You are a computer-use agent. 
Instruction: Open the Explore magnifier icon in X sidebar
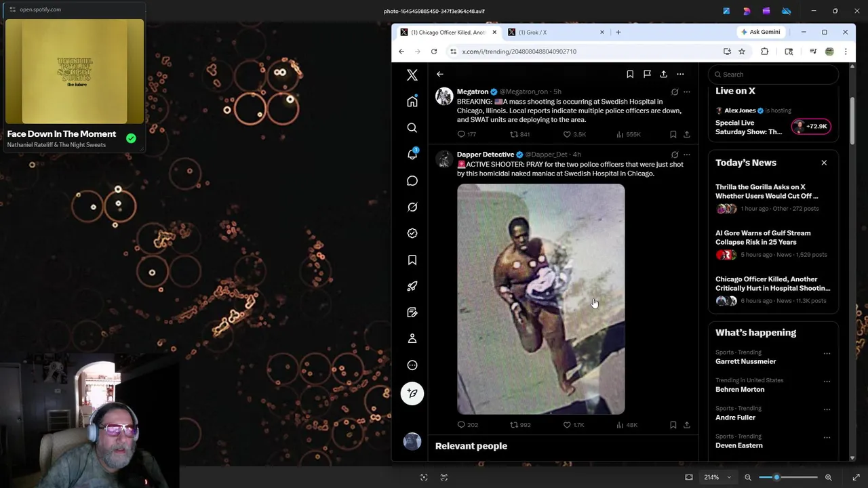(x=412, y=127)
